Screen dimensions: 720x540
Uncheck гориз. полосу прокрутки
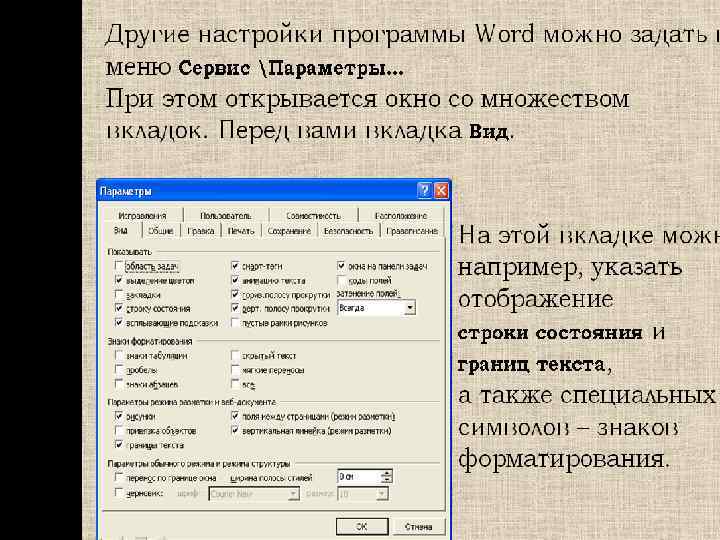[x=235, y=294]
